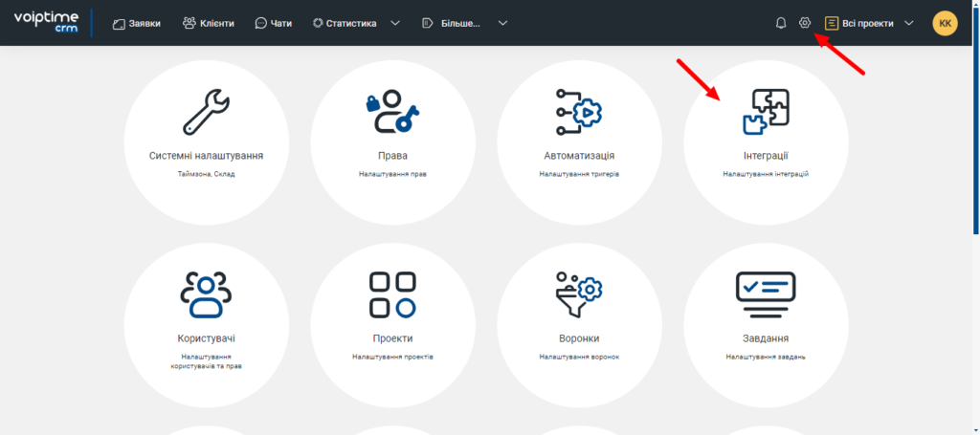
Task: Click the Статистика ring icon
Action: pyautogui.click(x=318, y=23)
